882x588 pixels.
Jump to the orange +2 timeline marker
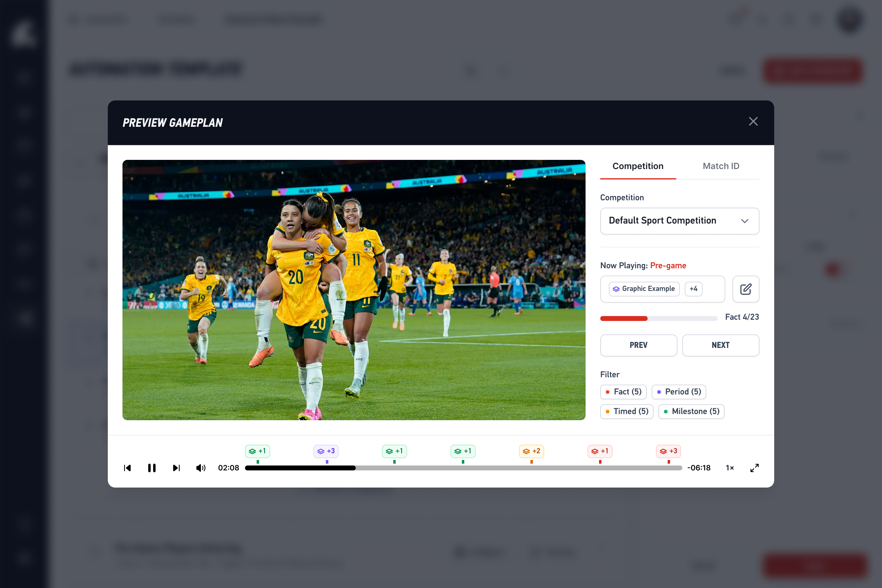point(531,451)
